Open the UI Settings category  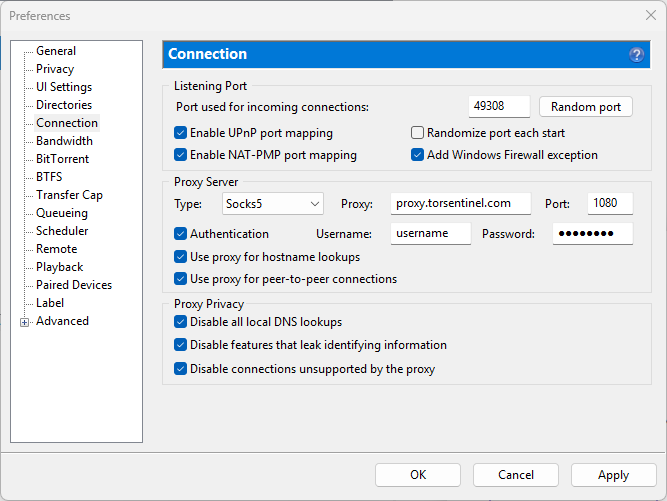64,87
